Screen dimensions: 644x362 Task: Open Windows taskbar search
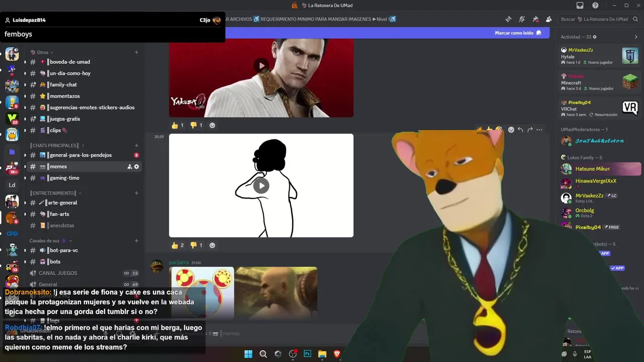(x=263, y=354)
